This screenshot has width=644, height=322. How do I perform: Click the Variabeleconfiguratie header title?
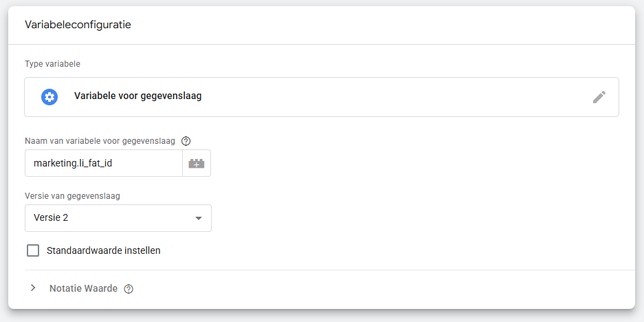[x=78, y=25]
